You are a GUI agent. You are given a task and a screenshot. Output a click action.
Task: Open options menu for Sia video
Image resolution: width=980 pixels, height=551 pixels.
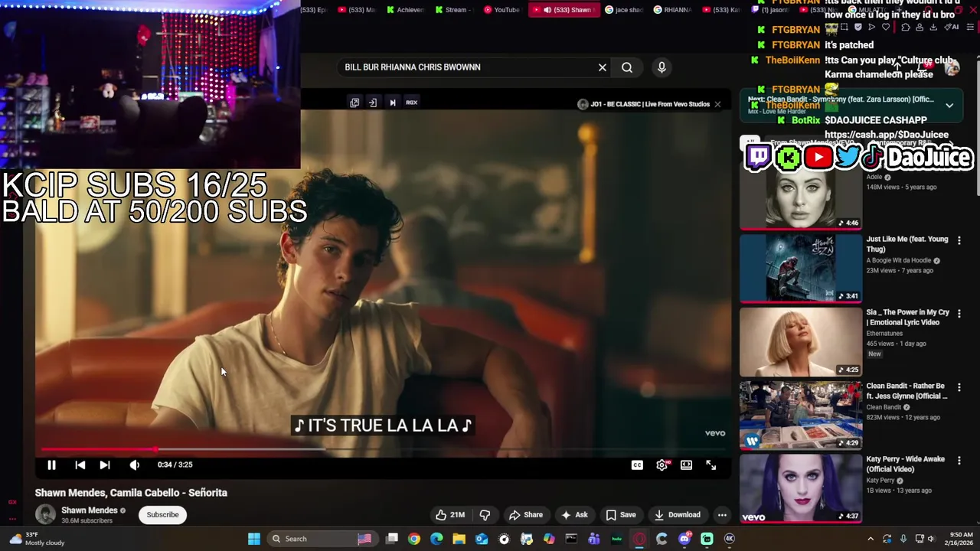959,314
